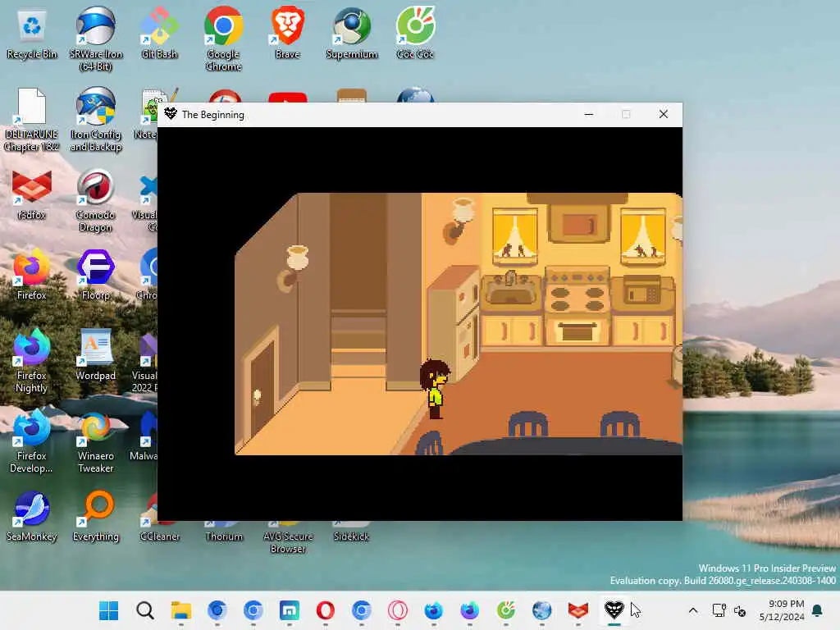Open the muted volume tray icon
The width and height of the screenshot is (840, 630).
pyautogui.click(x=740, y=610)
